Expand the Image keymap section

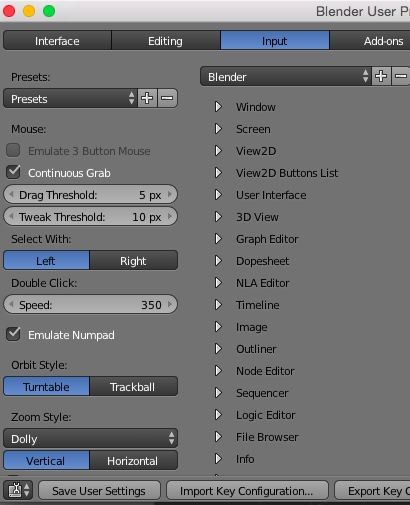click(218, 327)
